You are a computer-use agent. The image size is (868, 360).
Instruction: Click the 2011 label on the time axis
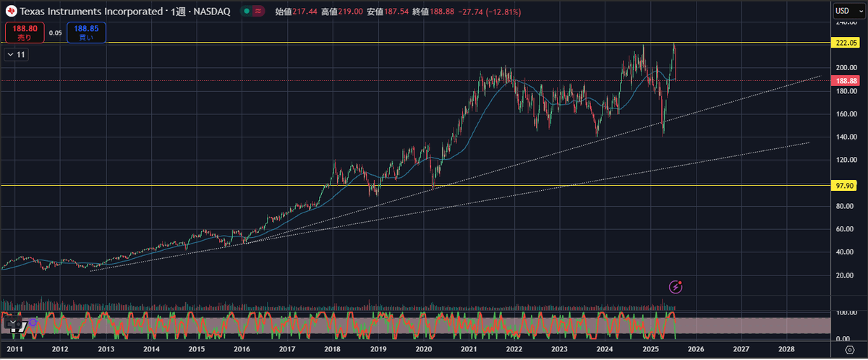pos(14,348)
